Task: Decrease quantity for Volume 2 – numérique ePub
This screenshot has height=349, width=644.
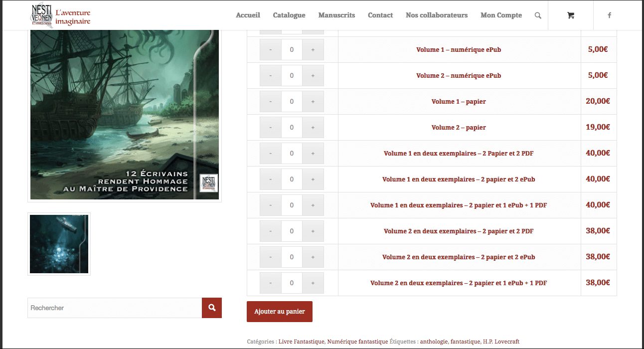Action: coord(271,76)
